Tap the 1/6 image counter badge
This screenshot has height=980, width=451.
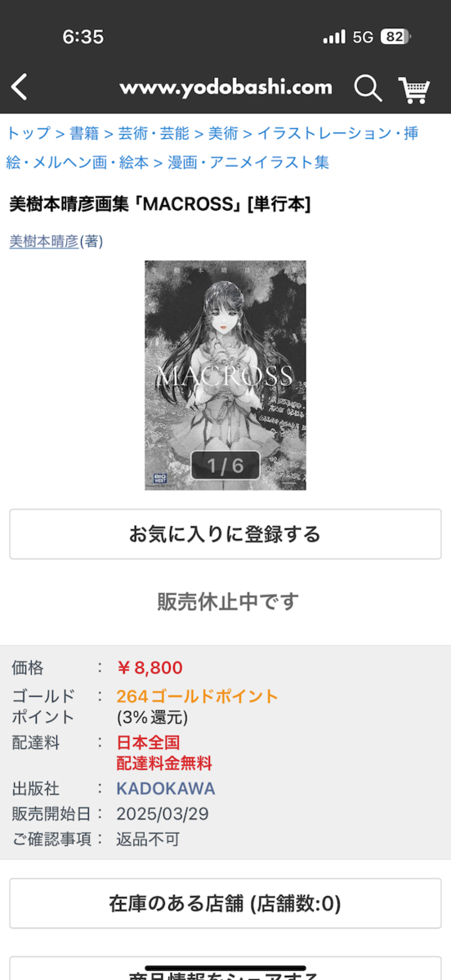225,465
